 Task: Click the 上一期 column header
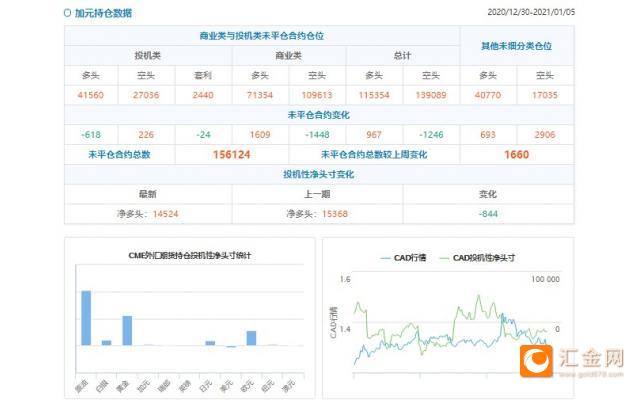click(x=317, y=194)
